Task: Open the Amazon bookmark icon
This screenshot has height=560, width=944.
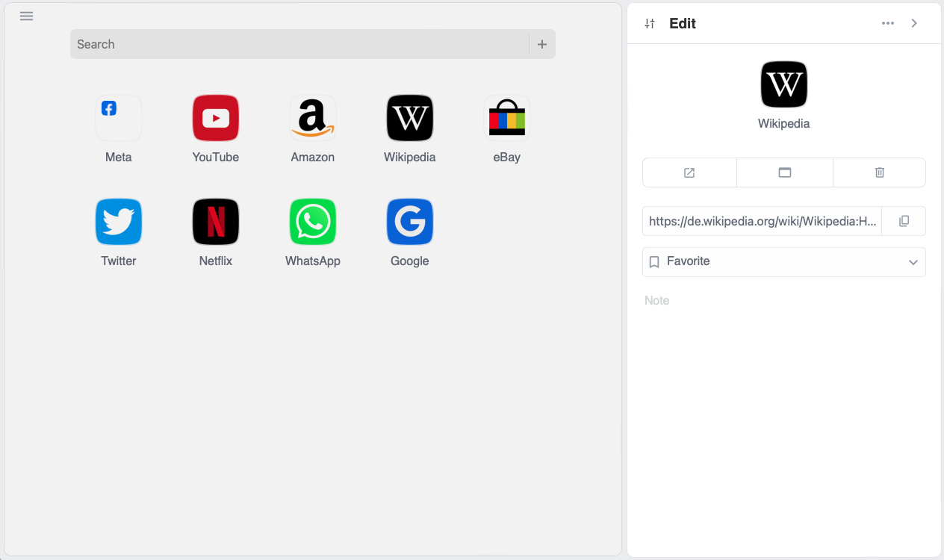Action: [x=313, y=118]
